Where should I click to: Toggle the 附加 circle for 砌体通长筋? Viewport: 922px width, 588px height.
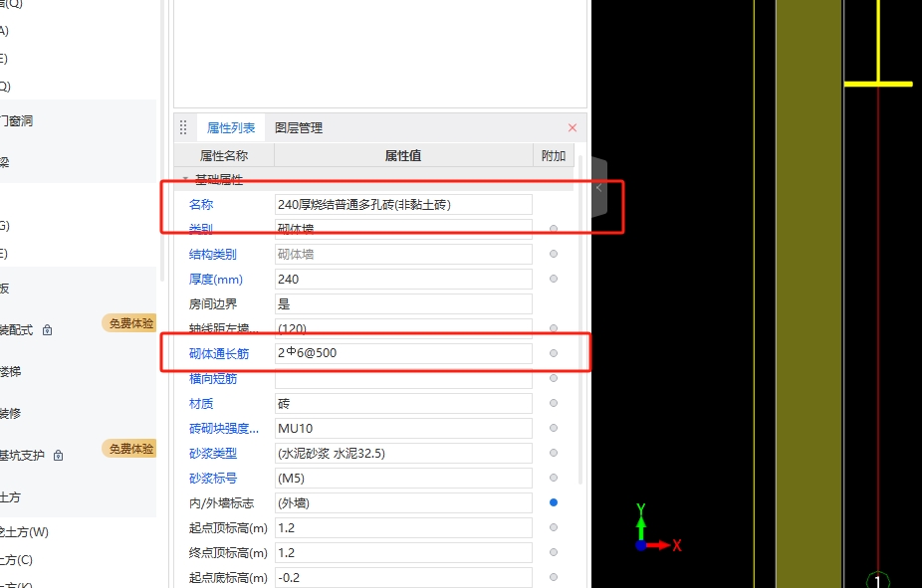click(x=554, y=353)
